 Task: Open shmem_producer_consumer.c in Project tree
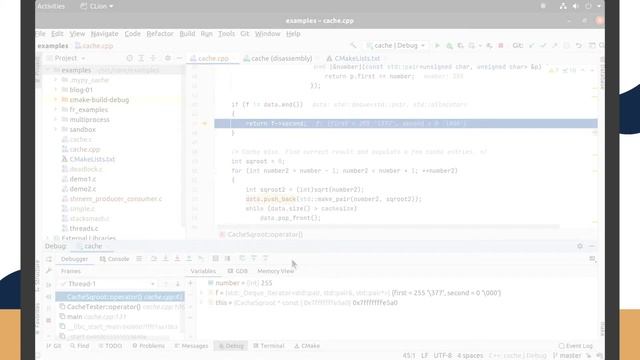[x=116, y=199]
